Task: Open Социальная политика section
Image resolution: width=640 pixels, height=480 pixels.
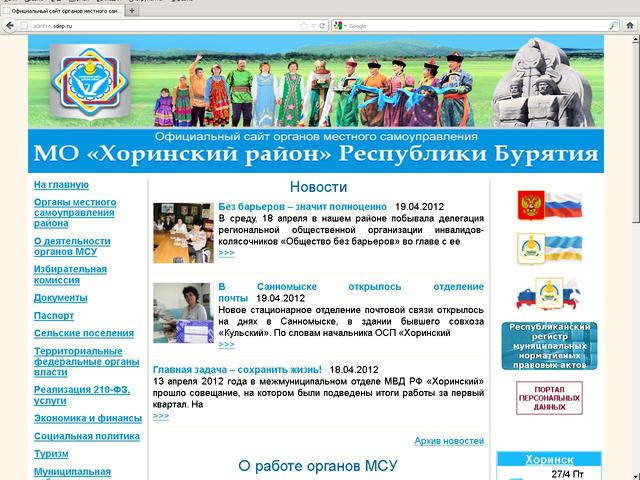Action: 87,436
